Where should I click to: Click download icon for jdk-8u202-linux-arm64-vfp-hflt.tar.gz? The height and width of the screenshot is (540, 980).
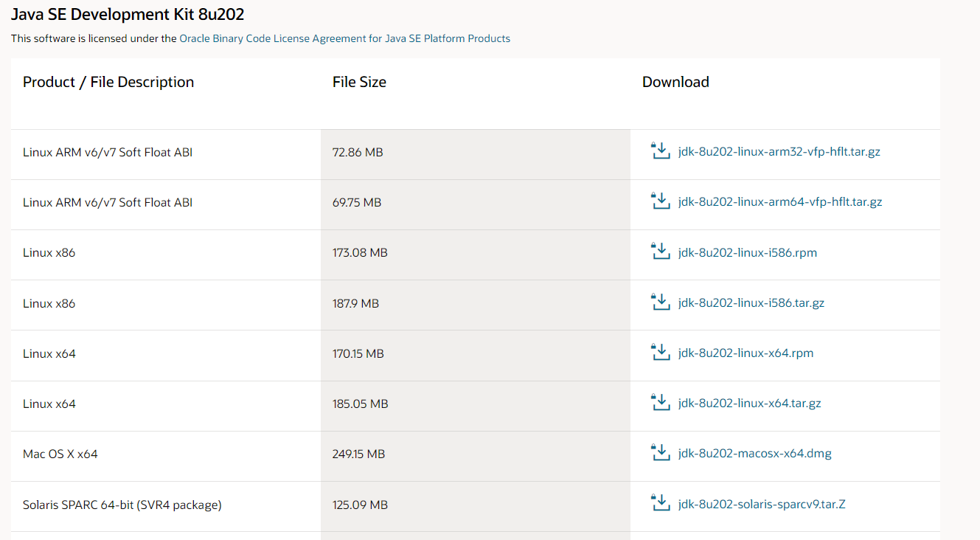pos(660,201)
